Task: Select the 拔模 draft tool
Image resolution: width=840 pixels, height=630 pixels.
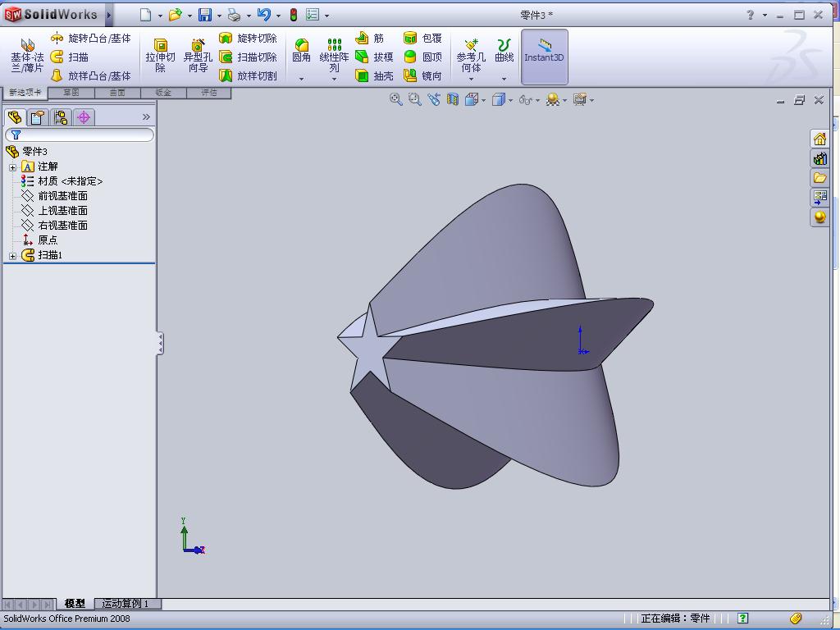Action: click(x=374, y=57)
